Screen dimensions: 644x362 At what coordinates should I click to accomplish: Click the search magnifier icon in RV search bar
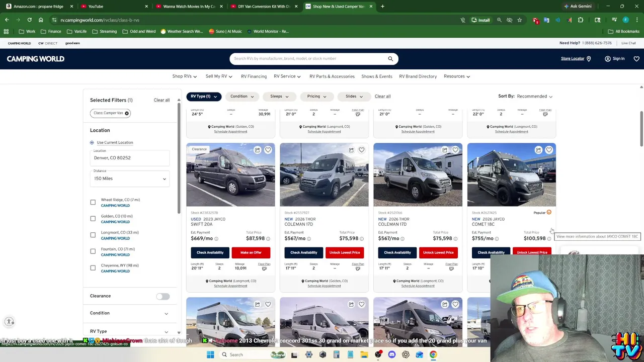click(390, 59)
